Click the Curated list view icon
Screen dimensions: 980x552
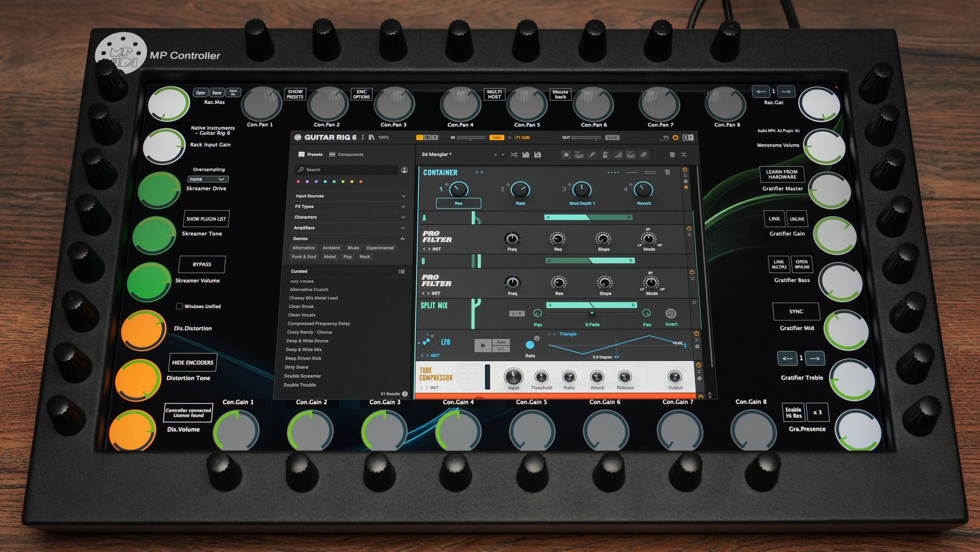tap(402, 271)
